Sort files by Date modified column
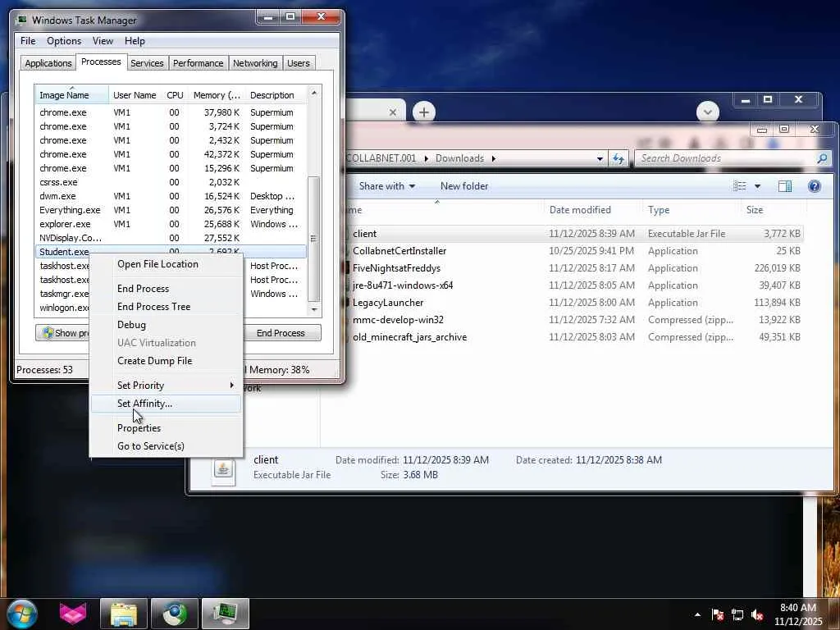 592,210
